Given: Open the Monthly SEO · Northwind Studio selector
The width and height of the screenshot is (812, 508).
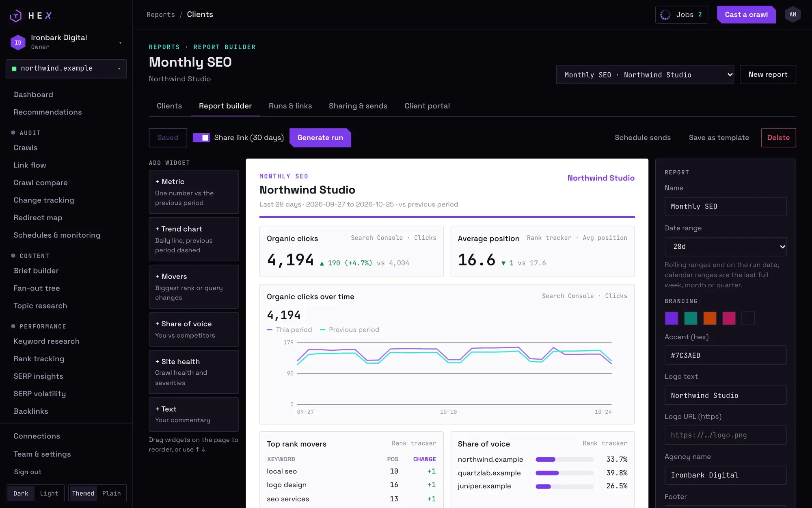Looking at the screenshot, I should pyautogui.click(x=645, y=75).
